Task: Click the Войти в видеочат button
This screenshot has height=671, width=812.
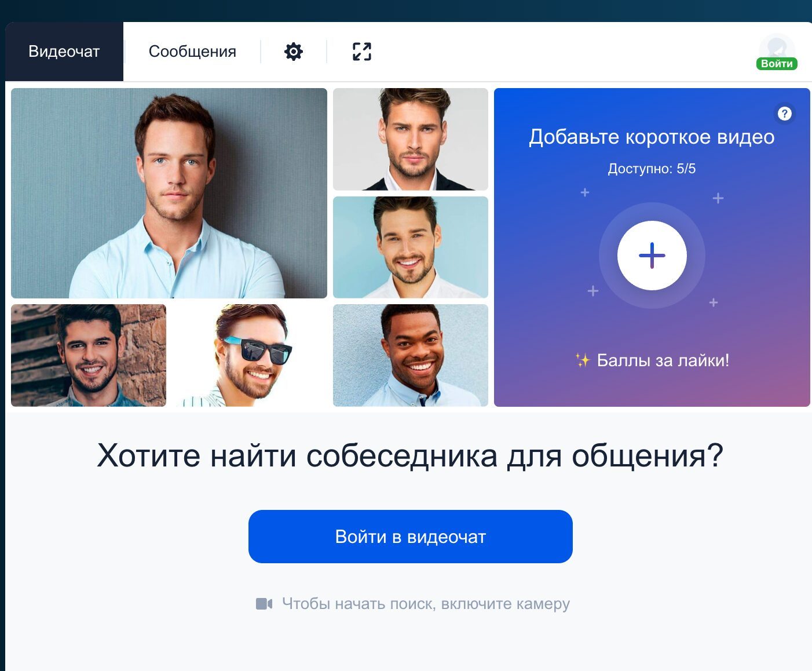Action: tap(411, 537)
